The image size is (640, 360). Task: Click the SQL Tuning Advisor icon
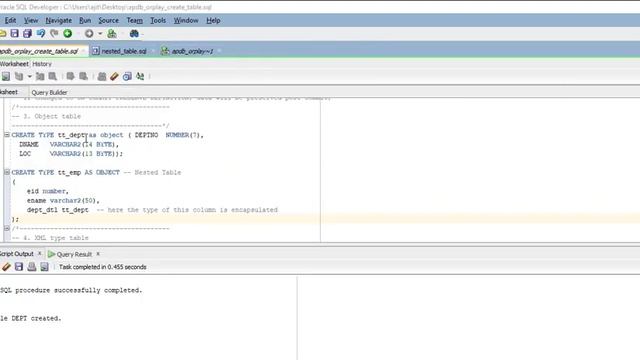[53, 76]
